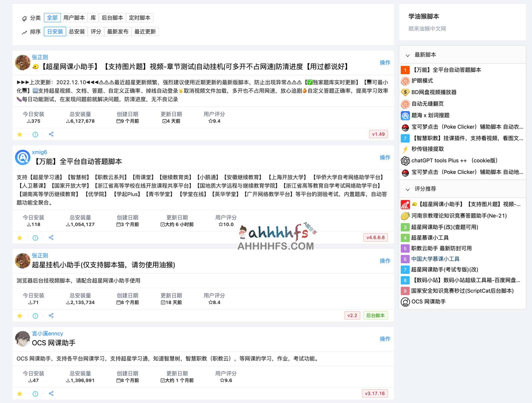Viewport: 532px width, 403px height.
Task: Toggle the favorite star on 万能答题脚本 card
Action: click(20, 238)
